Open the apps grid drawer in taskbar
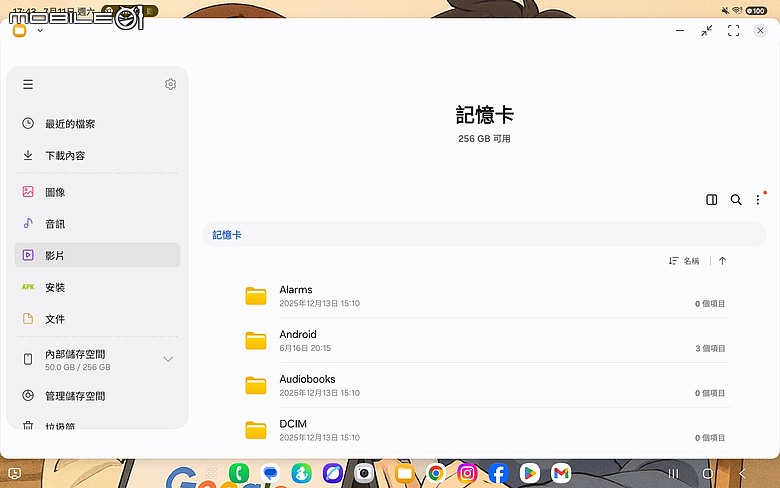This screenshot has height=488, width=780. click(211, 473)
